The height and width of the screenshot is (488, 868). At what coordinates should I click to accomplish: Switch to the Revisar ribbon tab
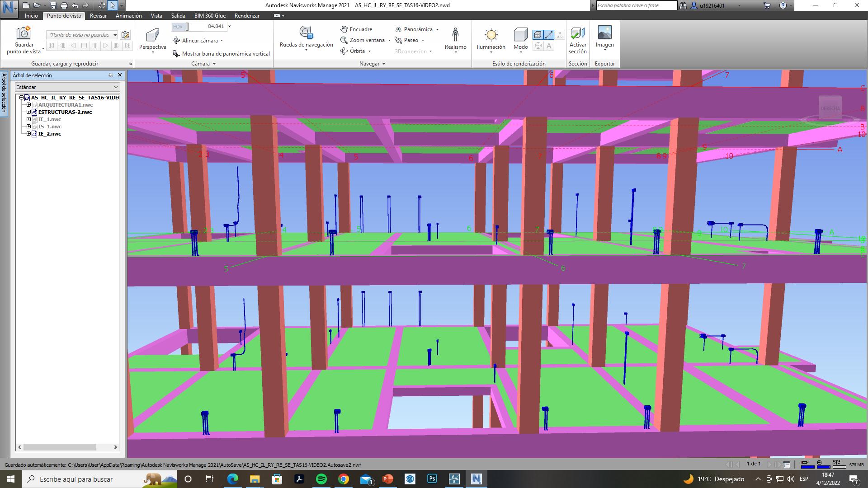tap(98, 16)
